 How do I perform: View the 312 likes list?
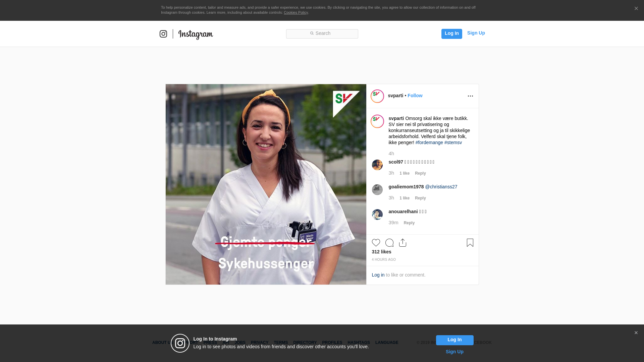381,252
